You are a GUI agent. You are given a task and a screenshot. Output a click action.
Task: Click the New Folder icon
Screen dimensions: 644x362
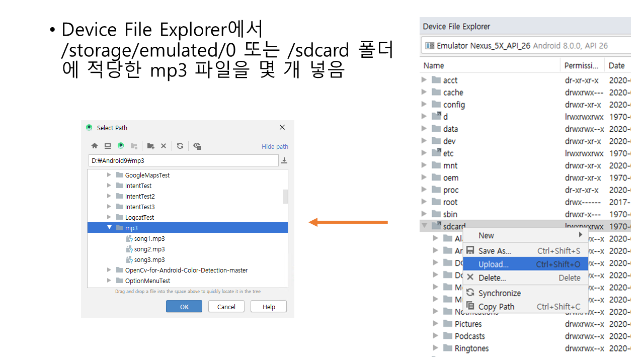click(150, 146)
